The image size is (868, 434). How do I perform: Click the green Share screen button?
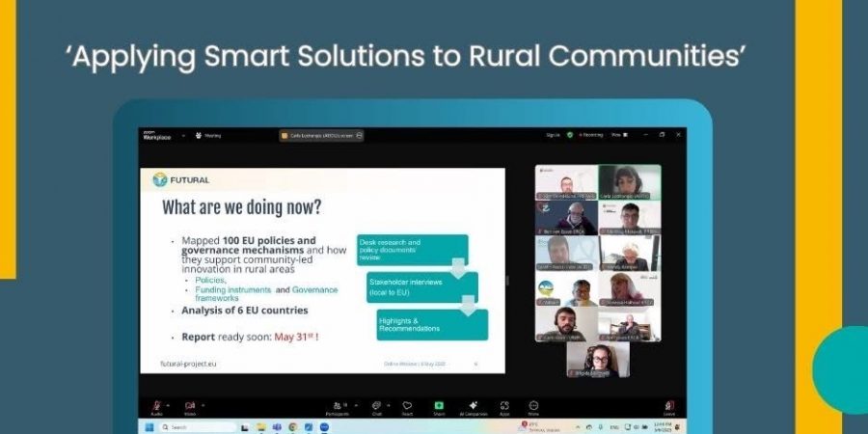coord(439,406)
